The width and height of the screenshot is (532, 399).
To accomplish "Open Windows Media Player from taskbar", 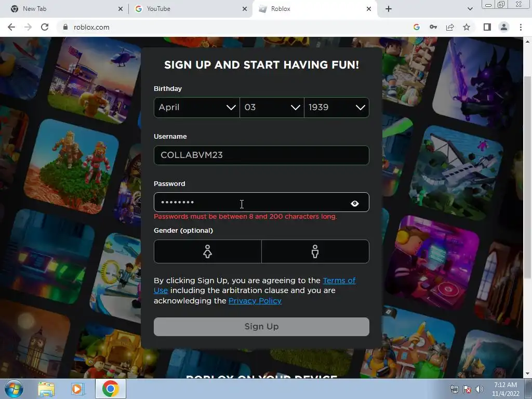I will click(78, 389).
